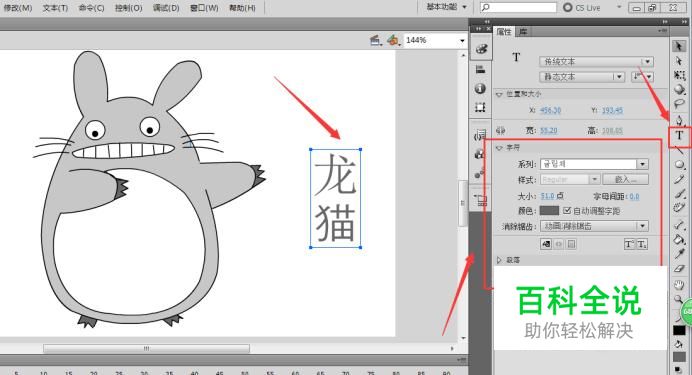
Task: Click the 字母间距 letter spacing value
Action: pyautogui.click(x=634, y=196)
